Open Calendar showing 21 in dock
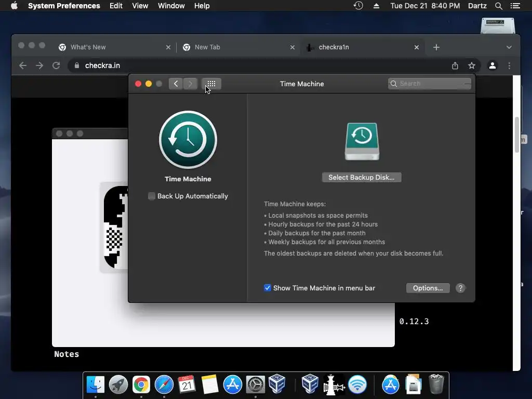 [187, 385]
